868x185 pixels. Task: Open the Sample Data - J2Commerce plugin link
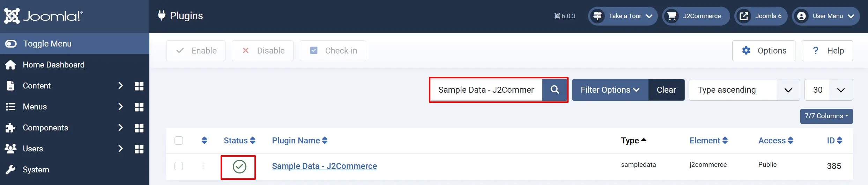point(324,166)
